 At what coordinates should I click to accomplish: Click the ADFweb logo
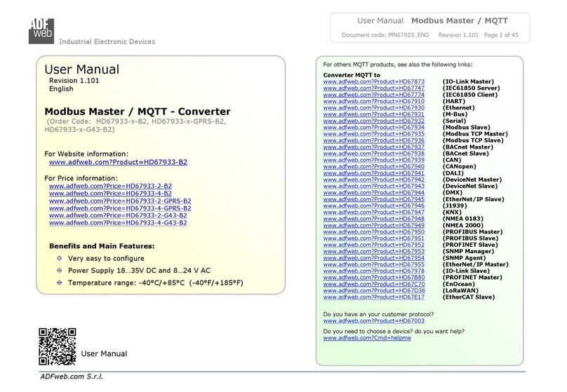(41, 31)
